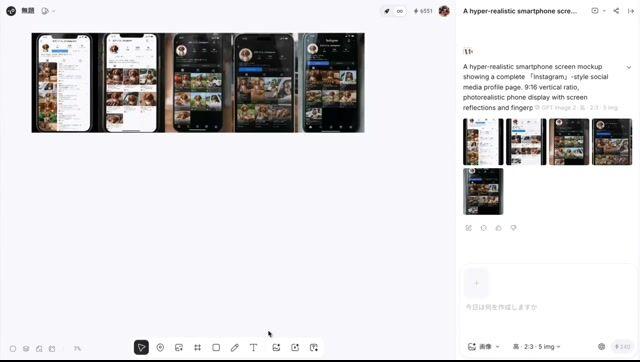The width and height of the screenshot is (640, 362).
Task: Click the icon next to the 無題 title
Action: (x=45, y=11)
